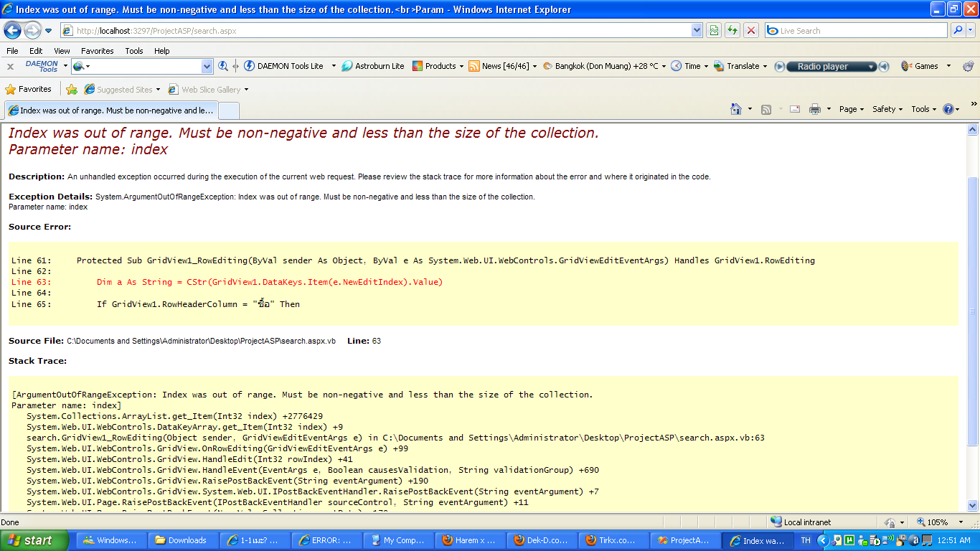
Task: Click Radio player volume speaker icon
Action: pos(884,66)
